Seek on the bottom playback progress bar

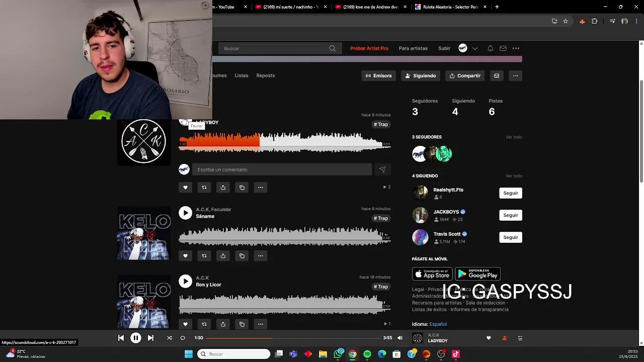[x=293, y=338]
